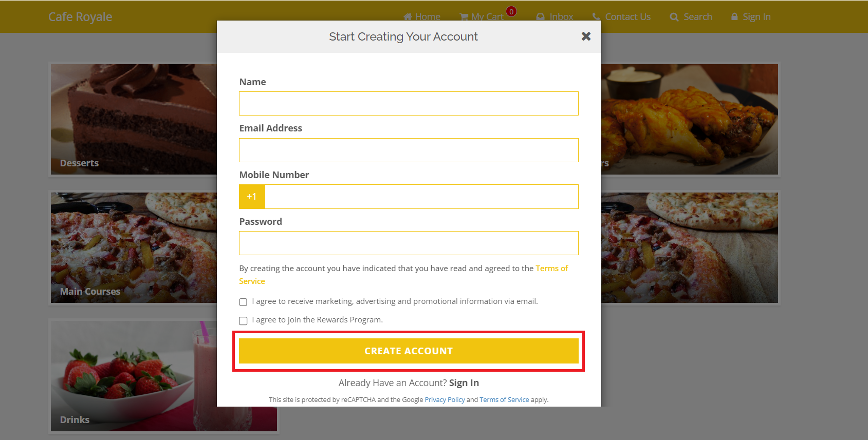Screen dimensions: 868x440
Task: Click the Inbox icon in navigation
Action: pyautogui.click(x=540, y=17)
